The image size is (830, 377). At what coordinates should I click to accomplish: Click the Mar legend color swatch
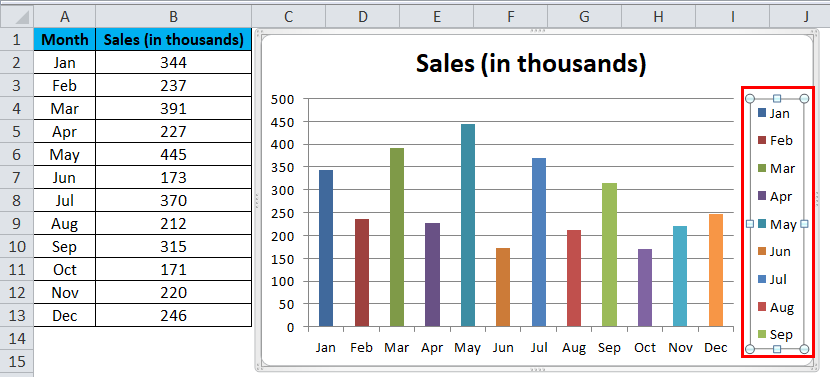(762, 168)
